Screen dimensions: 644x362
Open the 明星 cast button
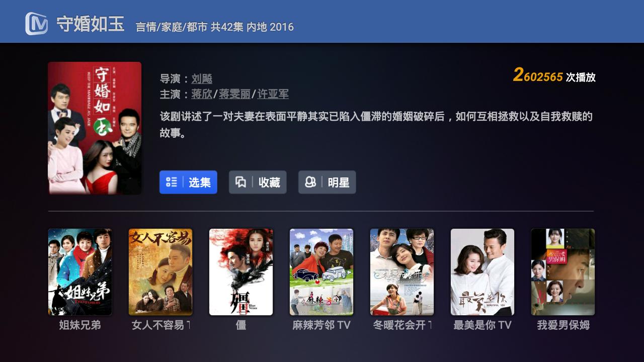(327, 182)
